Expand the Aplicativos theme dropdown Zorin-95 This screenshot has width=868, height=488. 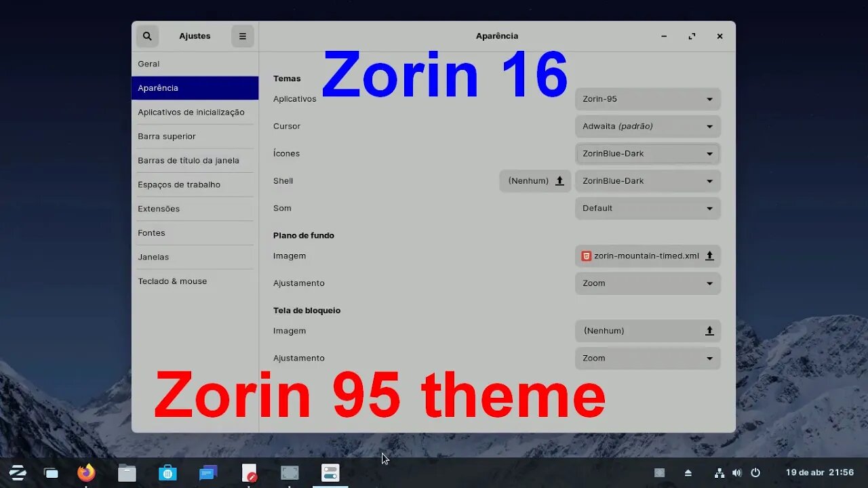[x=648, y=99]
